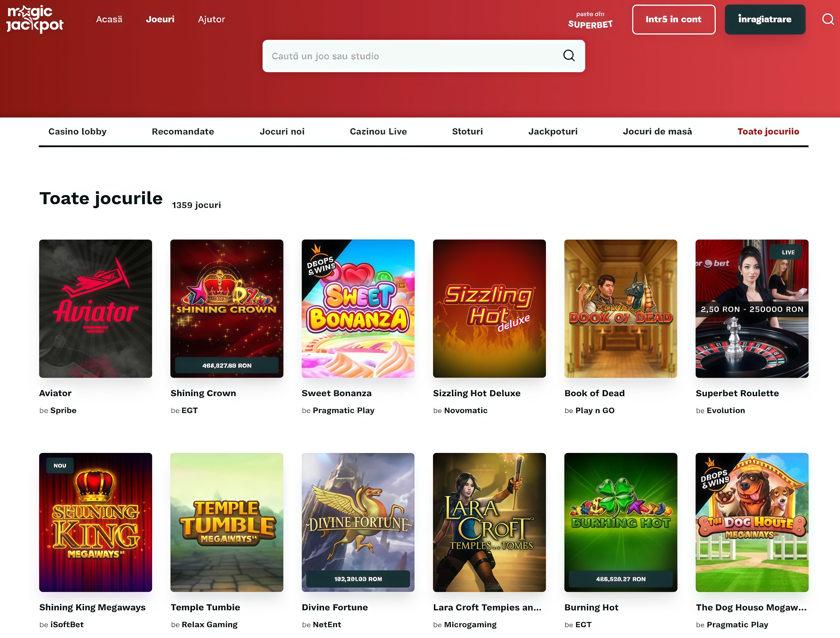Open the Book of Dead thumbnail

tap(621, 308)
